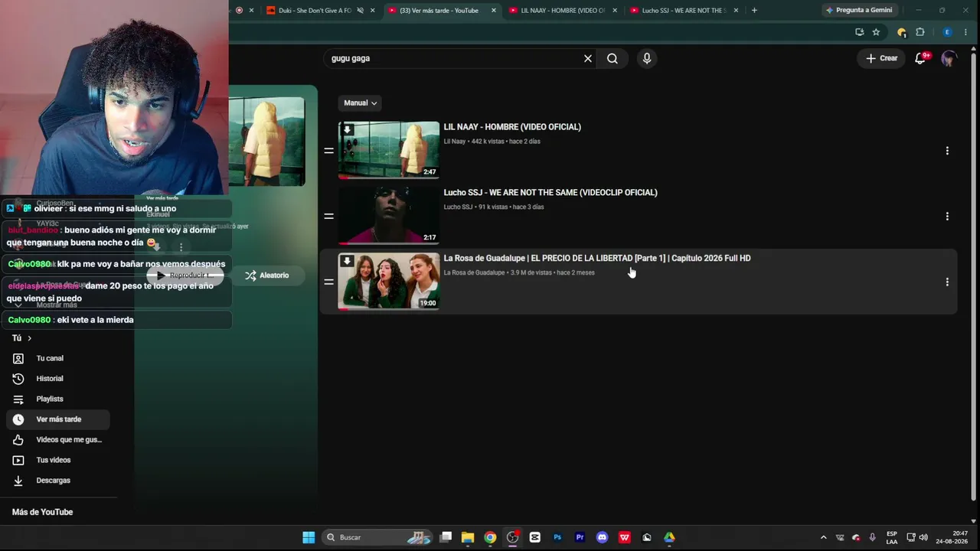
Task: Open CapCut from the taskbar
Action: click(535, 537)
